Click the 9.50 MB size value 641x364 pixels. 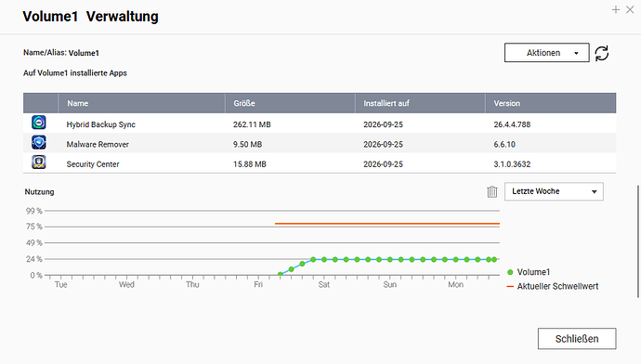coord(247,144)
